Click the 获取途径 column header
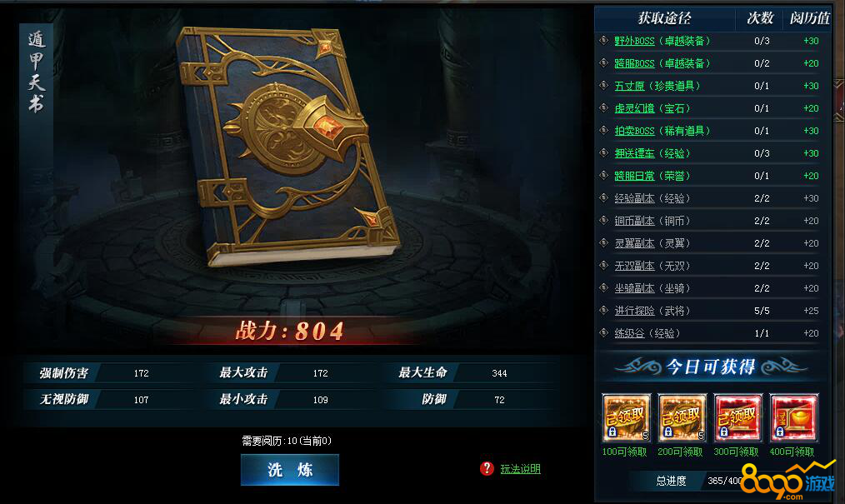The image size is (845, 504). click(664, 18)
